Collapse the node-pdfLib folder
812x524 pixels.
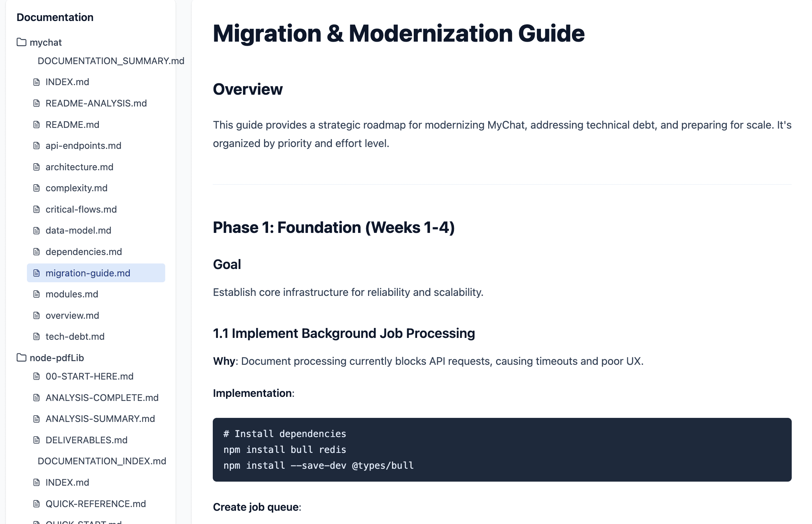click(x=50, y=358)
